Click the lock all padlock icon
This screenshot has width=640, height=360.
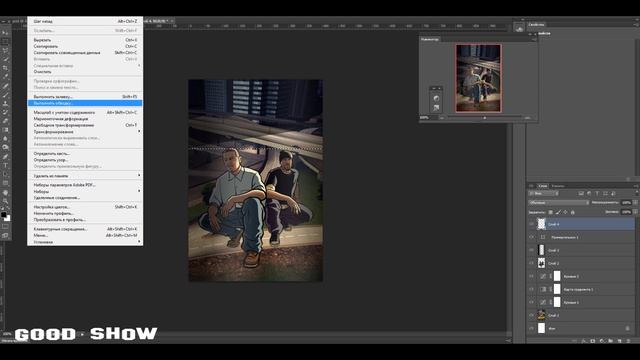(573, 212)
